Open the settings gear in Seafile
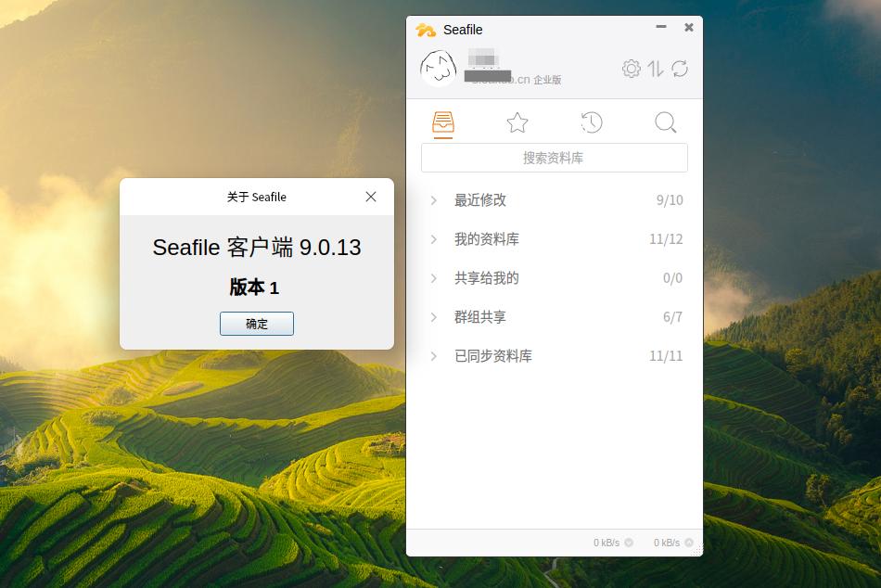 (x=631, y=69)
